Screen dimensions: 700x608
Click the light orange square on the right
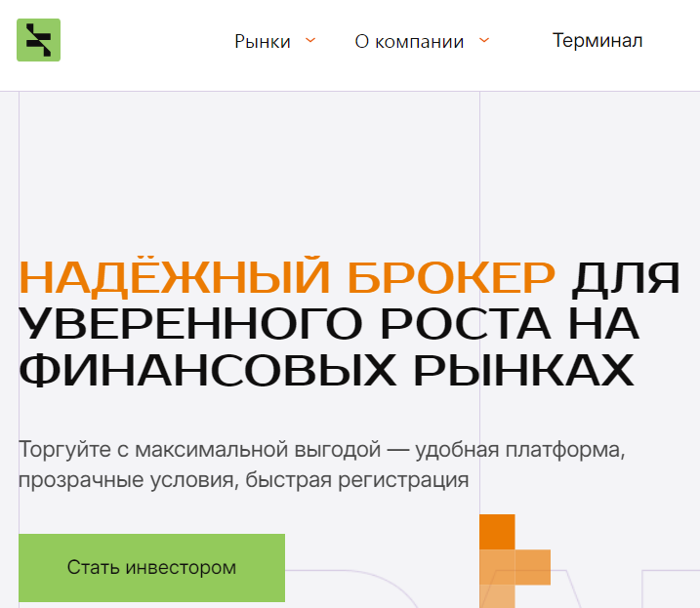(532, 567)
